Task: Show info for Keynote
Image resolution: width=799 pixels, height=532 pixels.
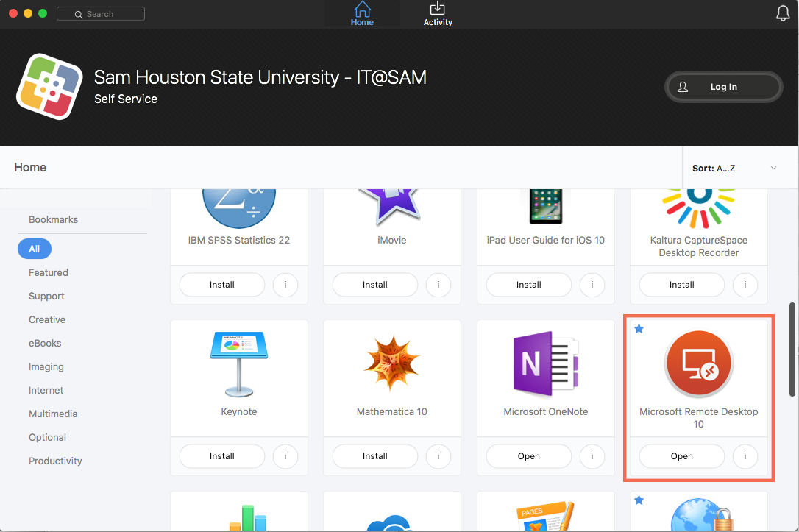Action: (x=285, y=456)
